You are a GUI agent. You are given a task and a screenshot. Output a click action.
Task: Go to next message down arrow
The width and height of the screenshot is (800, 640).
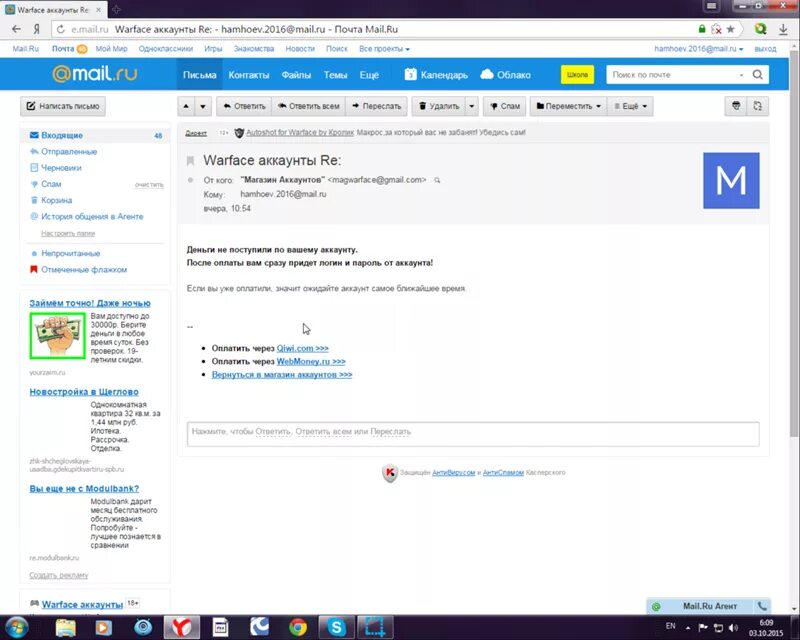203,106
